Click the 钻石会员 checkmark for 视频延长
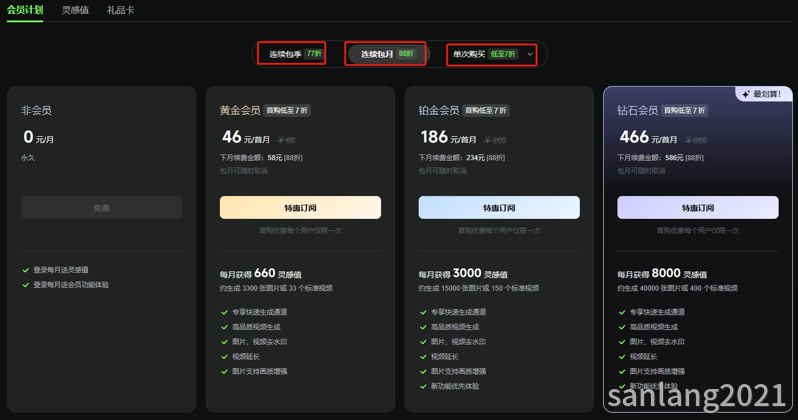798x420 pixels. click(x=622, y=357)
